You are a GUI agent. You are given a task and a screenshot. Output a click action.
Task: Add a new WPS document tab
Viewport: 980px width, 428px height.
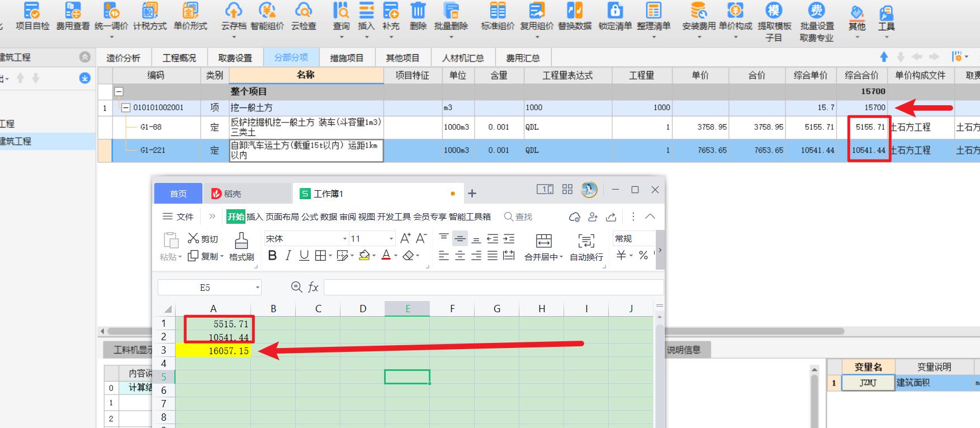472,194
